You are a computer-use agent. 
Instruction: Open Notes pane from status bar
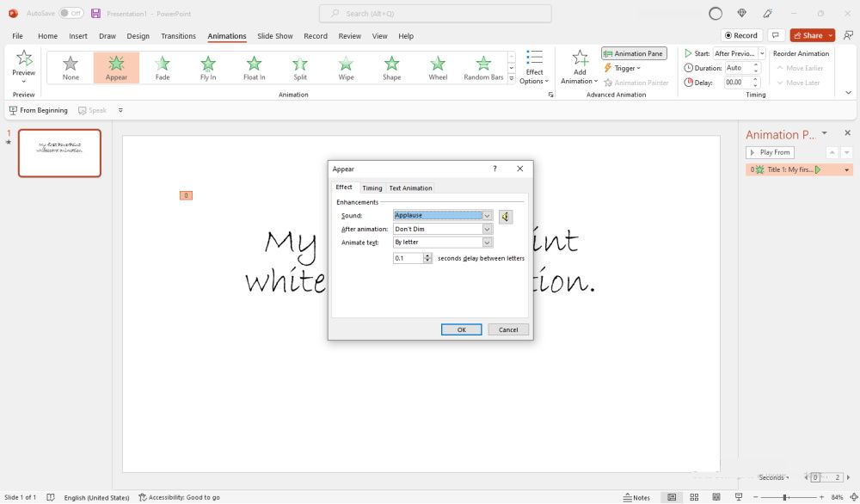636,497
